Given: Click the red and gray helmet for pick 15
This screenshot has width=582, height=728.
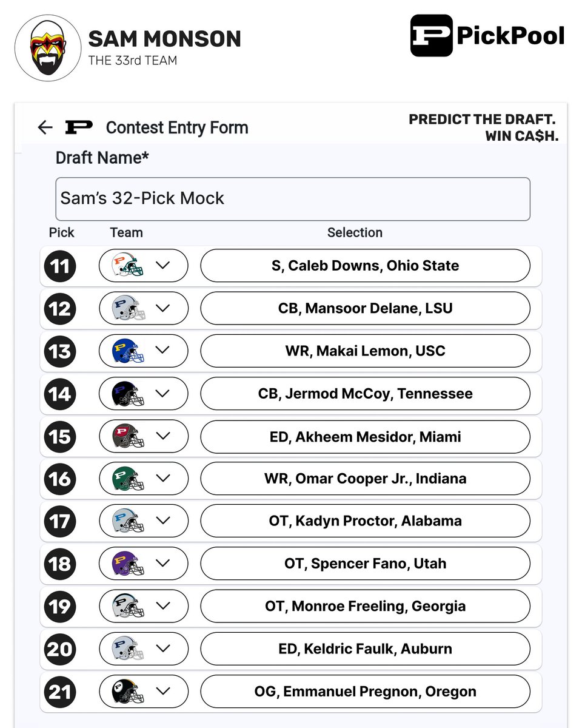Looking at the screenshot, I should click(x=129, y=436).
